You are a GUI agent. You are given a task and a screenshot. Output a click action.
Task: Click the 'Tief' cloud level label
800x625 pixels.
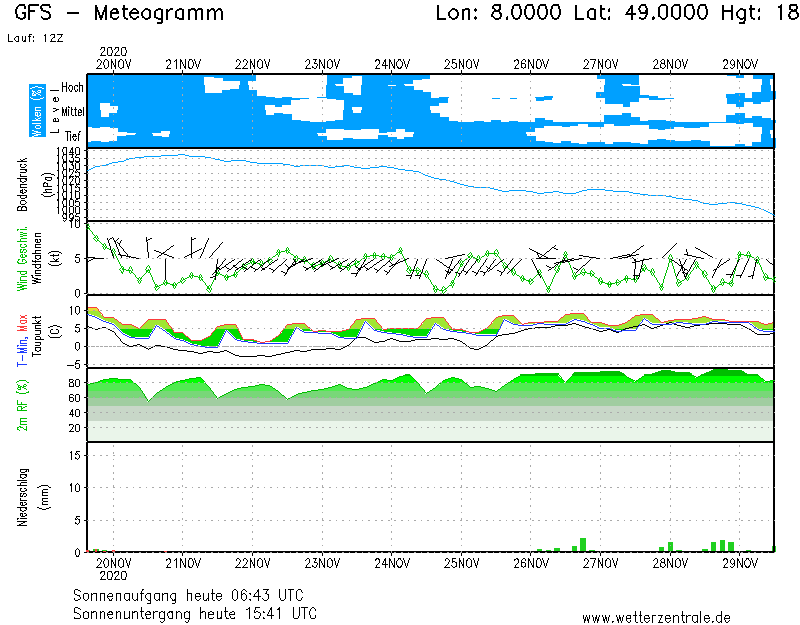tap(72, 136)
